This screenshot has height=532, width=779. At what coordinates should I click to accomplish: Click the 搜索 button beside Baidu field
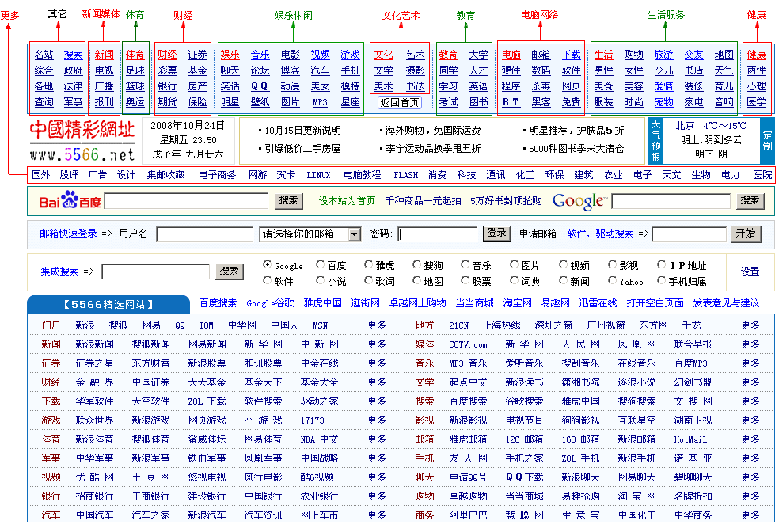pos(288,200)
